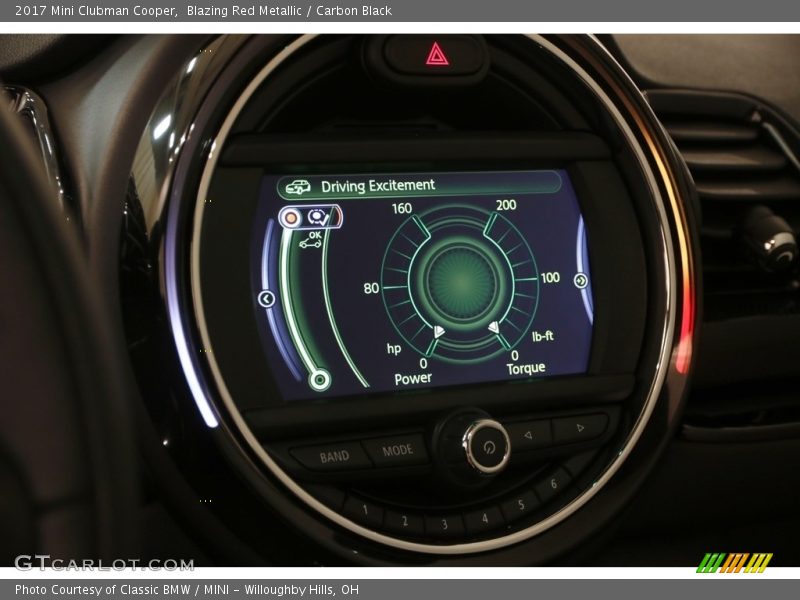Screen dimensions: 800x600
Task: Skip back with the previous track button
Action: click(x=529, y=435)
